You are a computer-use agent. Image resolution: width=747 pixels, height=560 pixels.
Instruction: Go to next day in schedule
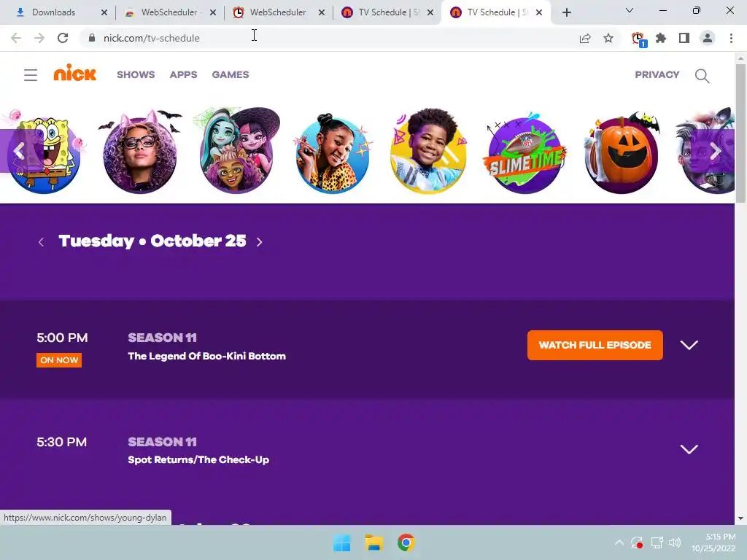(x=259, y=242)
